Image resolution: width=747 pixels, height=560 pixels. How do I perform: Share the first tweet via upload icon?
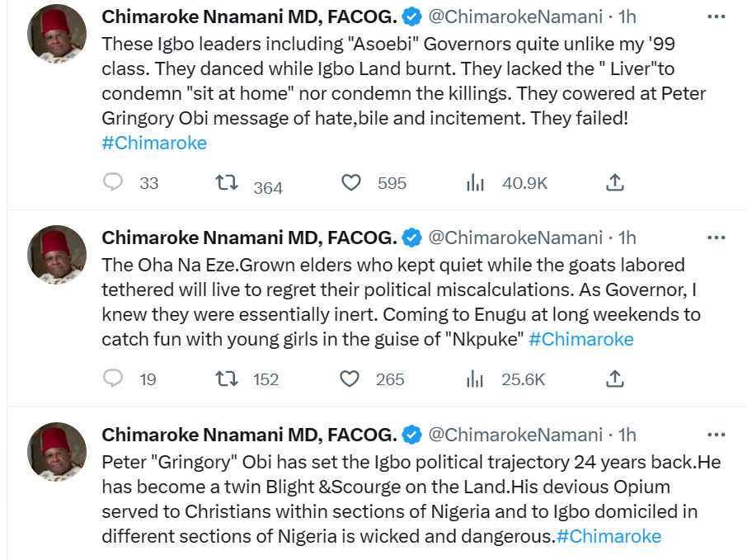pyautogui.click(x=614, y=182)
